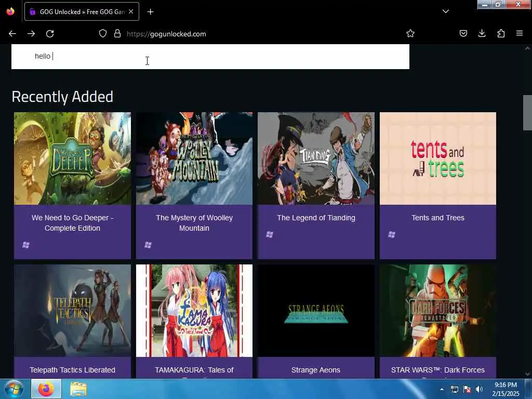Open The Legend of Tianding cover image

pos(316,158)
